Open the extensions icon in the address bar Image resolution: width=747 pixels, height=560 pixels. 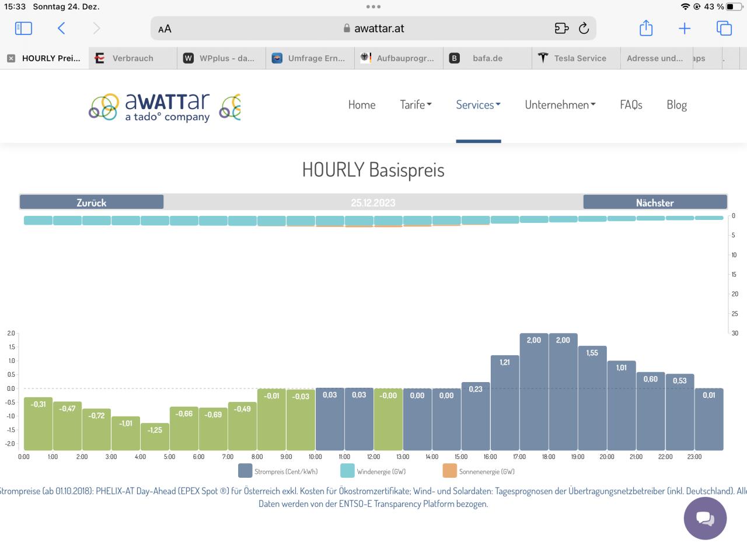pyautogui.click(x=561, y=28)
